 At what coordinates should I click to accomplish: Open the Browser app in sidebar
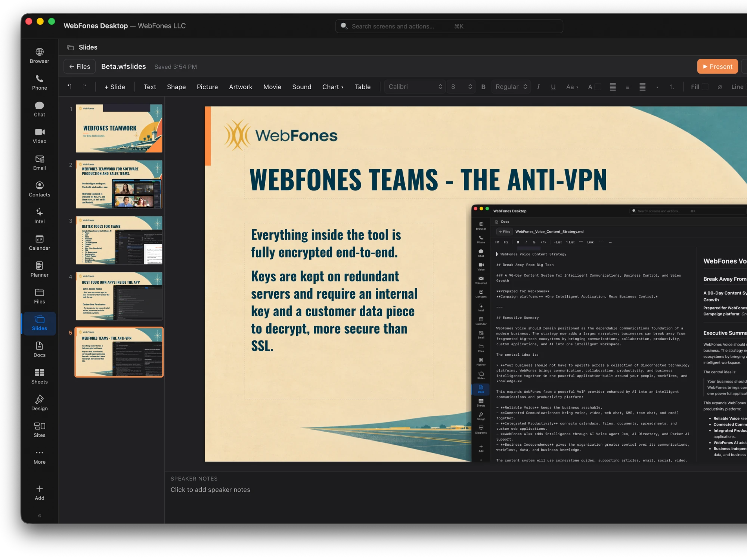click(39, 56)
